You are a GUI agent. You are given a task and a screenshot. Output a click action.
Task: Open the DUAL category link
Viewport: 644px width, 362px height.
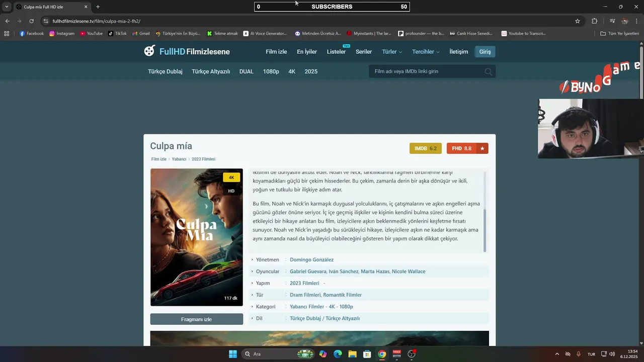(246, 71)
